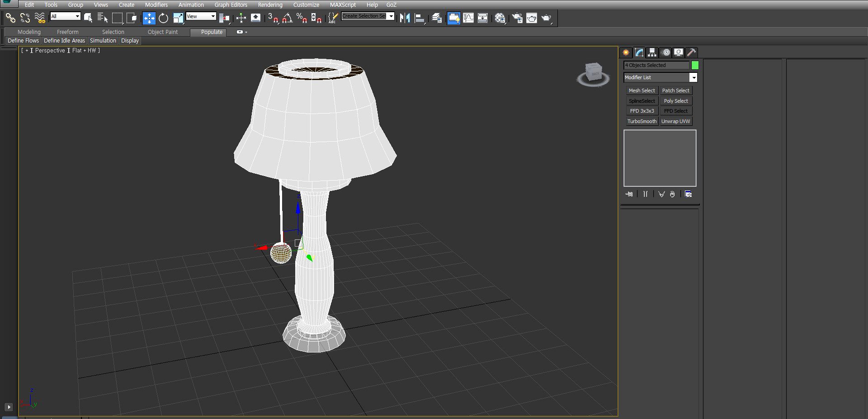Toggle the 3D Snaps button

click(273, 18)
